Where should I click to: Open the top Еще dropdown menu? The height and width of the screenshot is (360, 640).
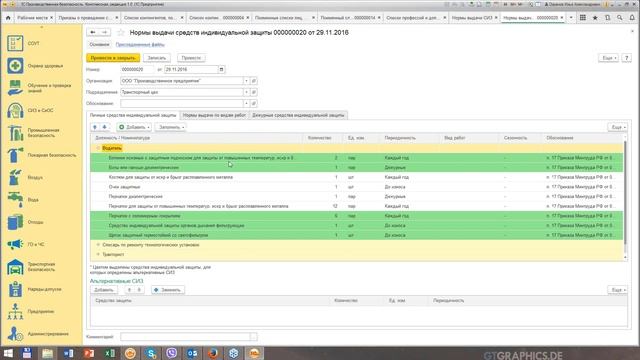point(608,58)
